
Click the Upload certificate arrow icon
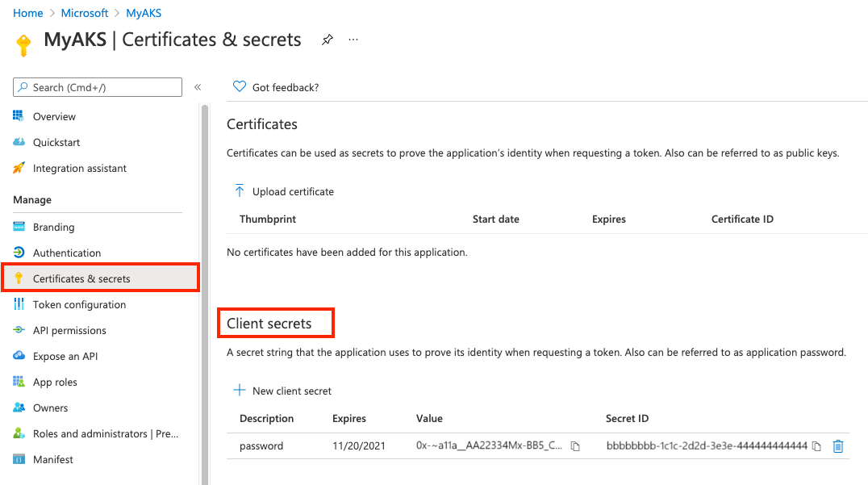(240, 191)
